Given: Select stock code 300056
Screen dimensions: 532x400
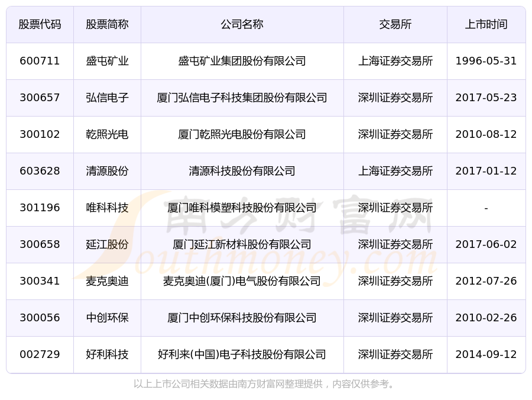Looking at the screenshot, I should click(40, 318).
